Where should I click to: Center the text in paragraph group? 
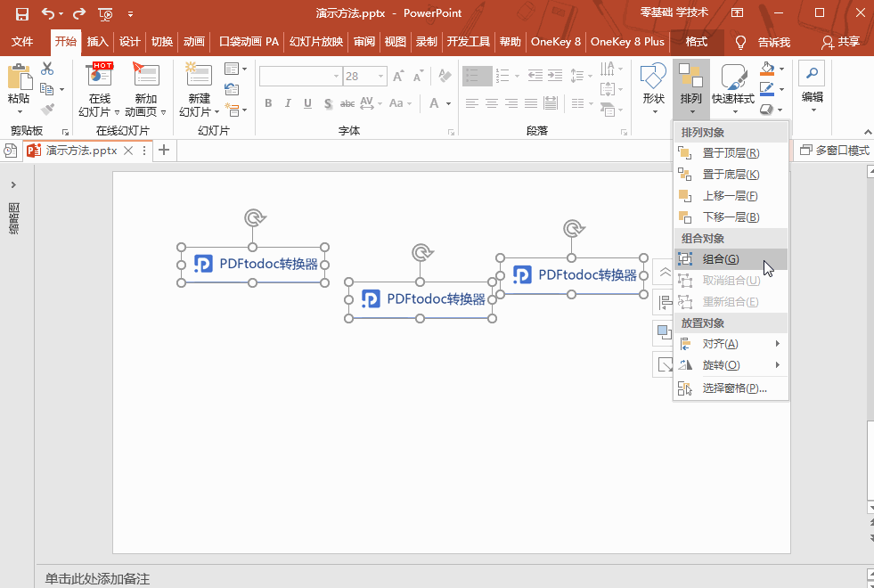tap(491, 103)
